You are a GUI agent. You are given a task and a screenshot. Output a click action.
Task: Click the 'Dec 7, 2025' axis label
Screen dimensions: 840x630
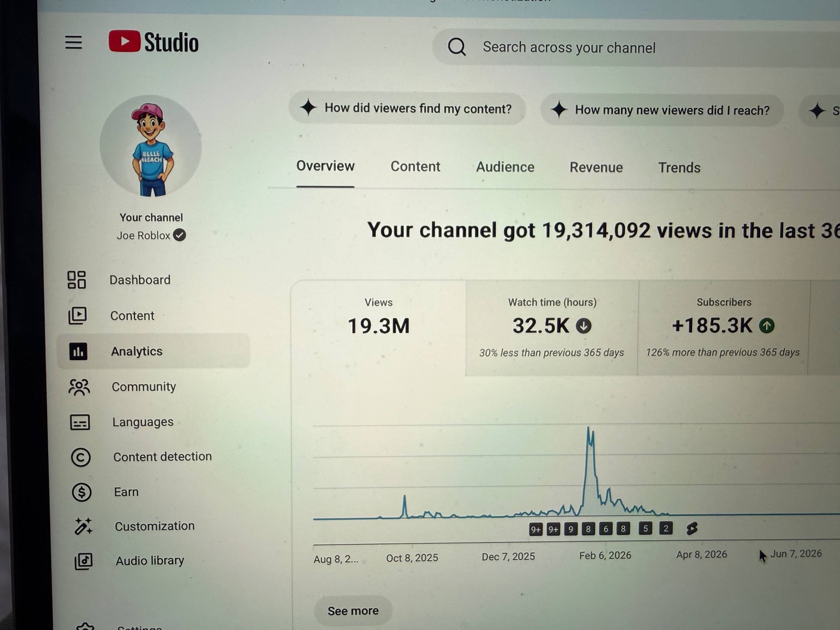[x=508, y=556]
